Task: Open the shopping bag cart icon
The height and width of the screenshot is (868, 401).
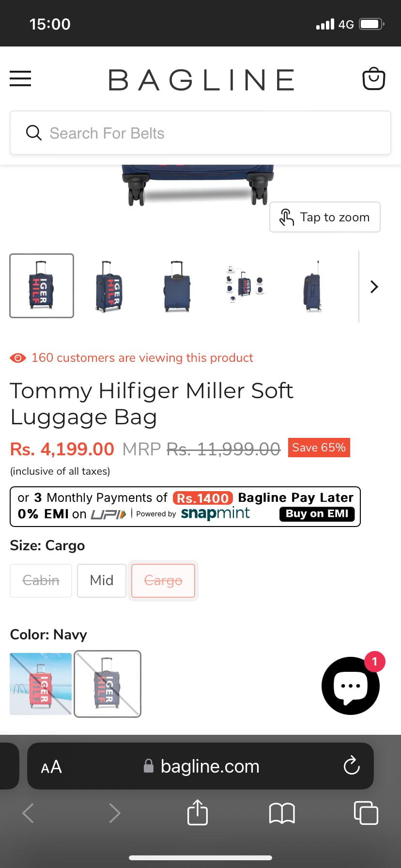Action: [374, 78]
